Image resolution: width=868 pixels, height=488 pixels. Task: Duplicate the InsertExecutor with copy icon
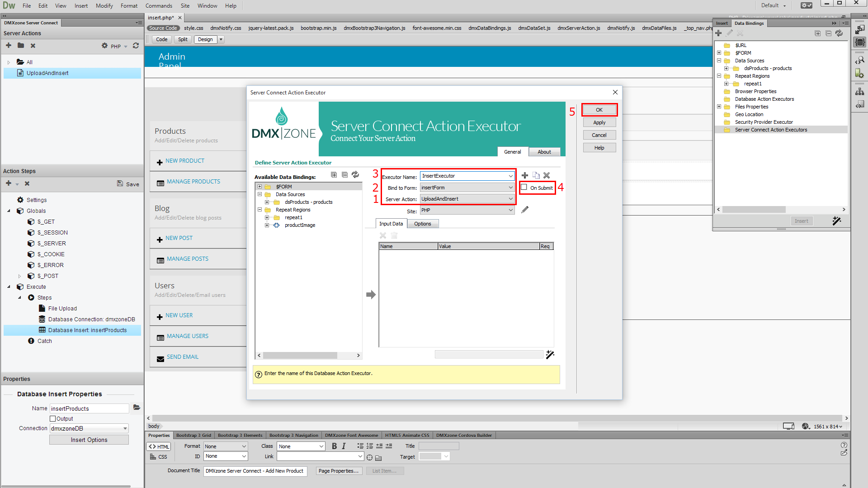(536, 175)
